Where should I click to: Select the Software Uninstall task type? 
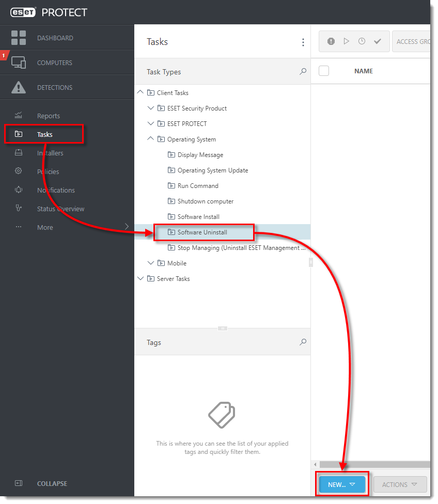202,232
